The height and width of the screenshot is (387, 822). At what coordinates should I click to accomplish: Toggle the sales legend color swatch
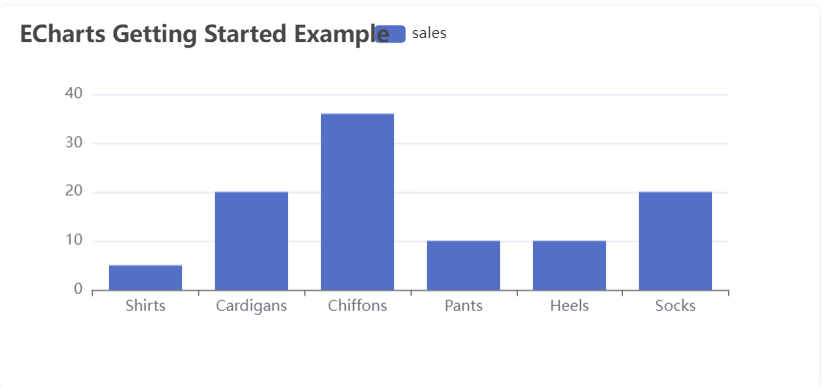click(391, 34)
